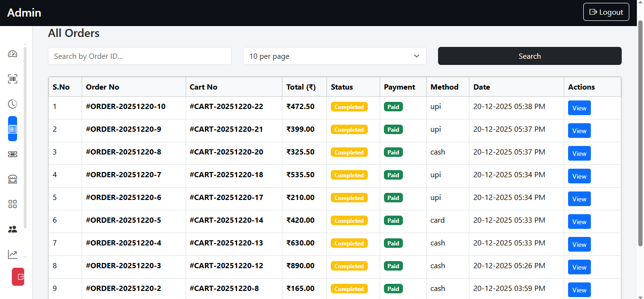Viewport: 644px width, 299px height.
Task: Click the active blue Orders icon in sidebar
Action: pyautogui.click(x=12, y=128)
